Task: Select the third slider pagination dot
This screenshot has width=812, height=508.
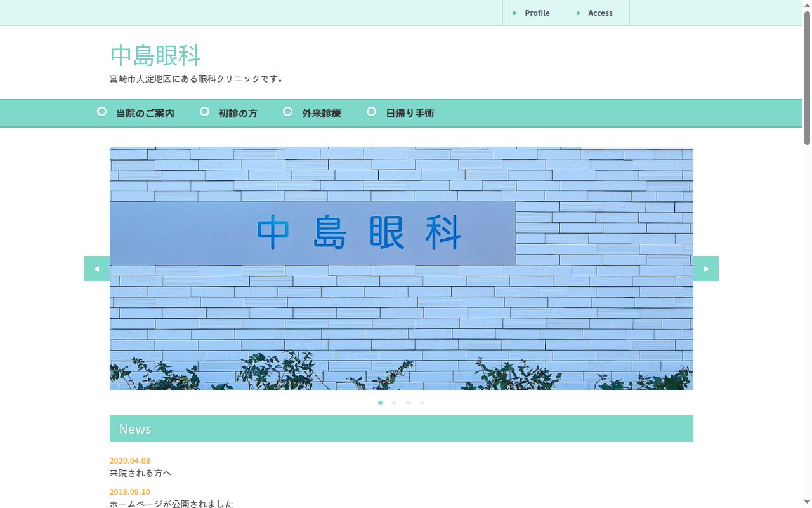Action: 408,403
